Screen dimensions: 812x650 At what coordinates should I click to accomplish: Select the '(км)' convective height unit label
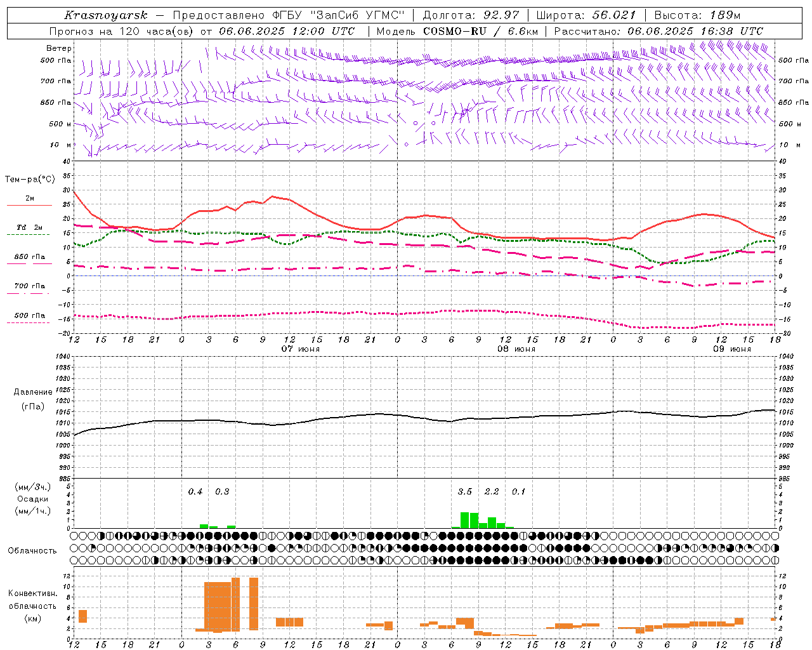(32, 618)
